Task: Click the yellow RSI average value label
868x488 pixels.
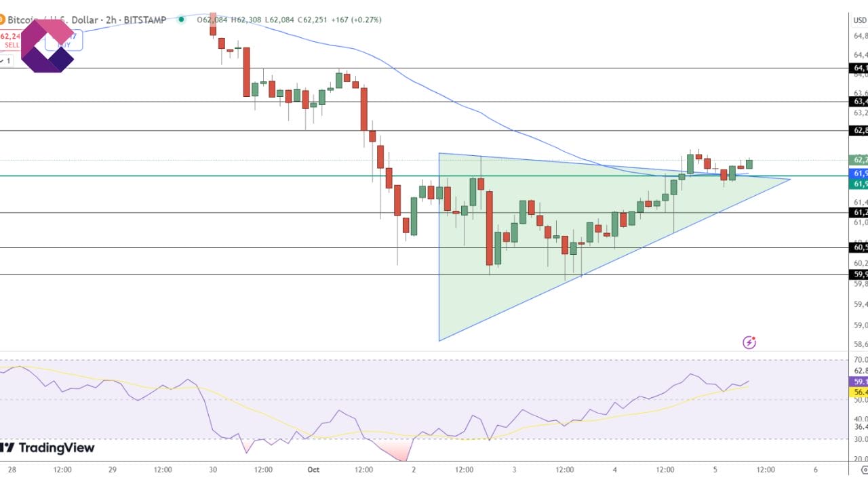Action: [859, 392]
